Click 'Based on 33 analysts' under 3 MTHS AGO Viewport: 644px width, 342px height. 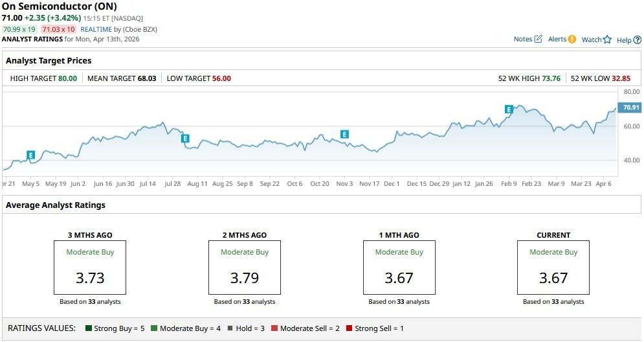pyautogui.click(x=90, y=301)
